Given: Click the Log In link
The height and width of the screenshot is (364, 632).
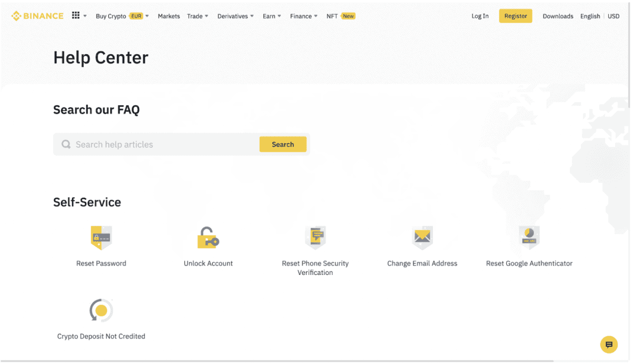Looking at the screenshot, I should [x=480, y=16].
